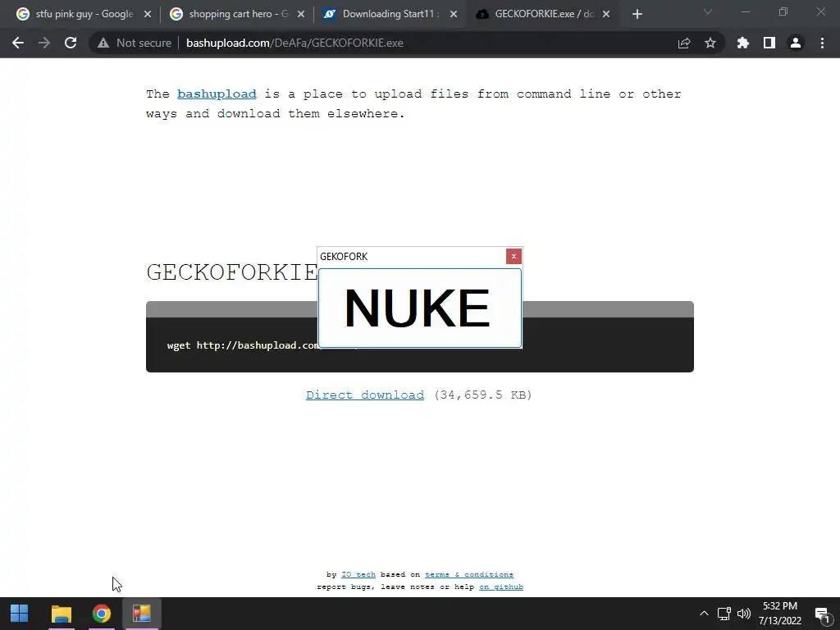Close the stfu pink guy tab

pyautogui.click(x=148, y=15)
